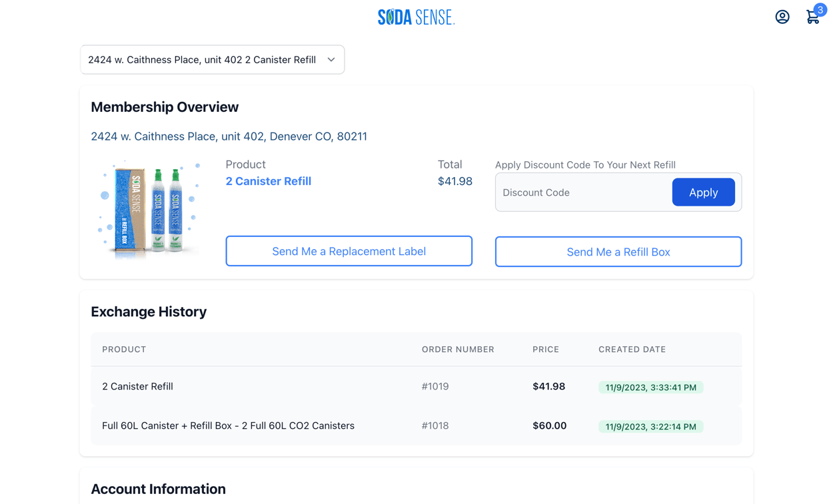Viewport: 833px width, 504px height.
Task: Click the chevron arrow in membership selector
Action: point(331,60)
